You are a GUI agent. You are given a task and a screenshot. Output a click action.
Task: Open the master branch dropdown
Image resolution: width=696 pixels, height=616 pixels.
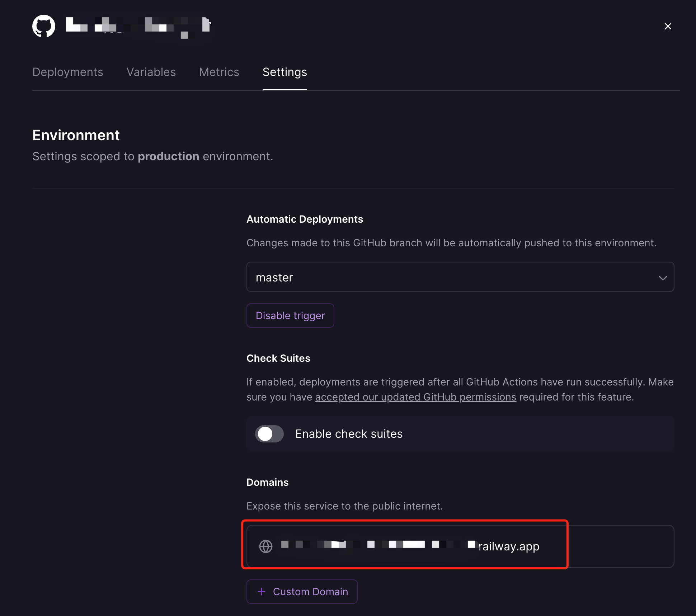(x=460, y=277)
